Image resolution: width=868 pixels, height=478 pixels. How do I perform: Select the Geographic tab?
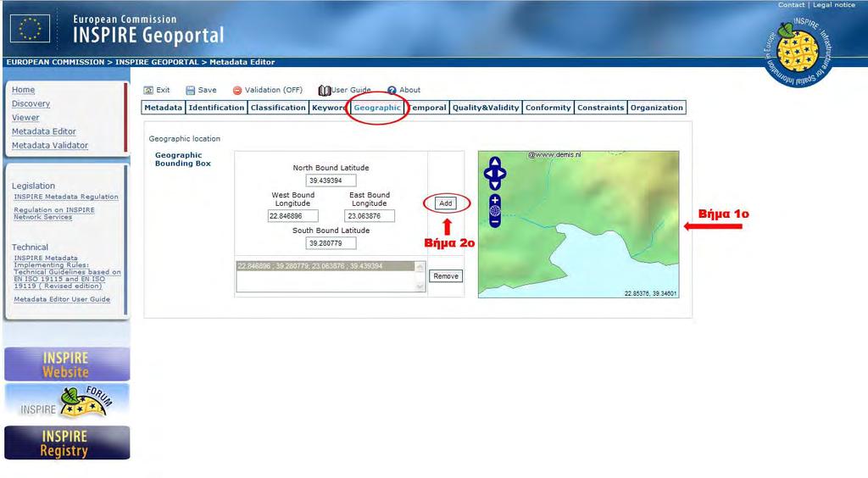(377, 108)
